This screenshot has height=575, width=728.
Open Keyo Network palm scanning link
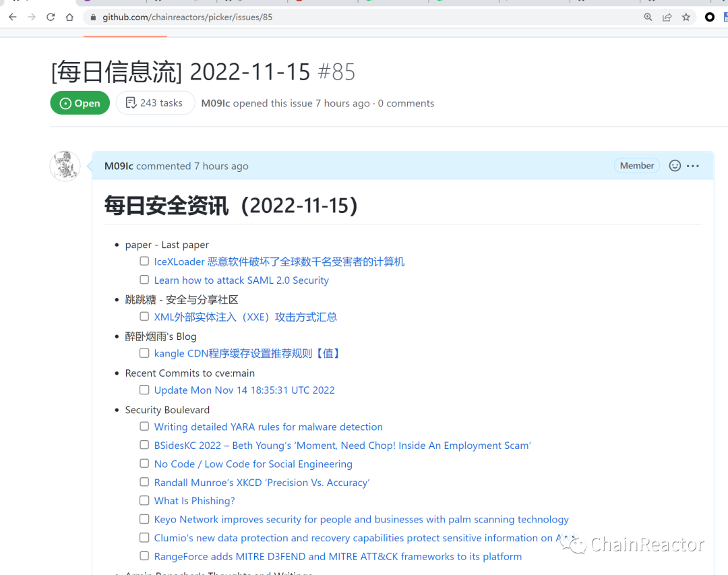(x=361, y=520)
